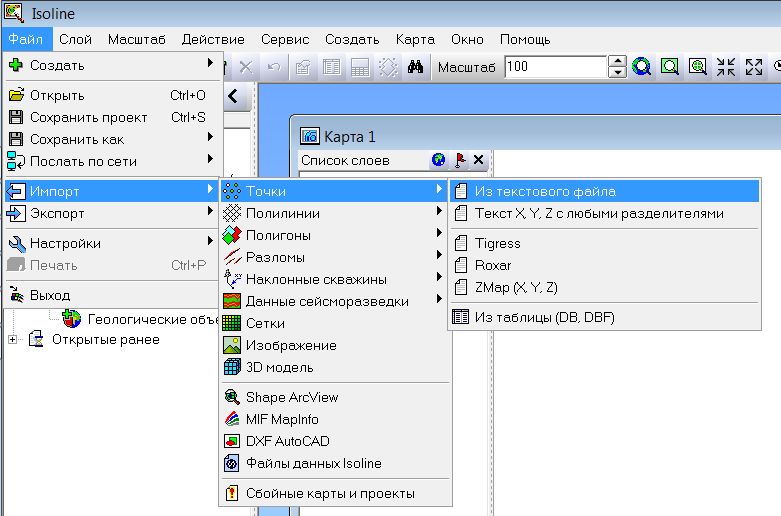Click the calculator grid toolbar icon

(x=360, y=67)
